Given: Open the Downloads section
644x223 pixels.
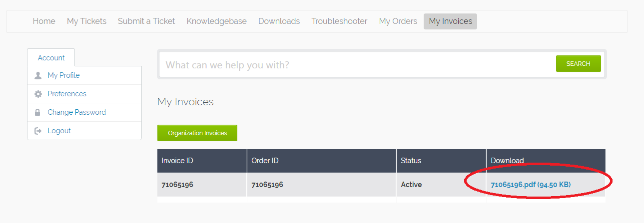Looking at the screenshot, I should (279, 21).
